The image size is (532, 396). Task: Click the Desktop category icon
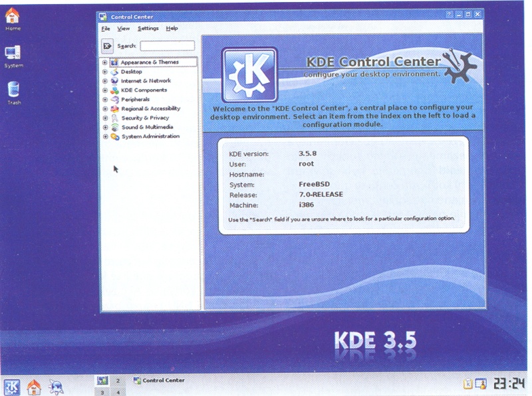pos(114,72)
